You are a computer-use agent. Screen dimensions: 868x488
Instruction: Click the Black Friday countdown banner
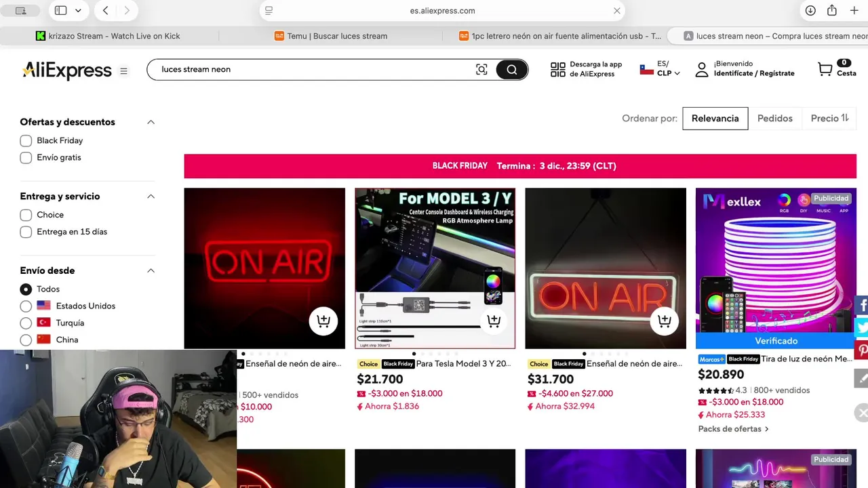(x=520, y=166)
